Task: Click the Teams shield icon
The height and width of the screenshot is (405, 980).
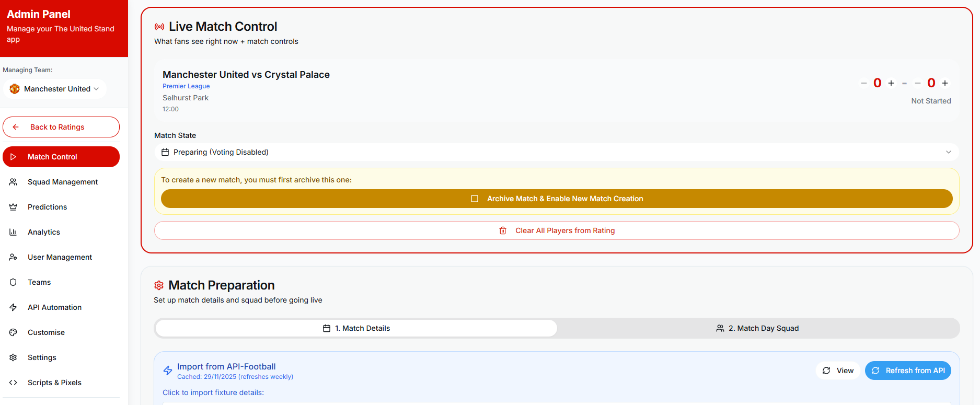Action: pos(13,282)
